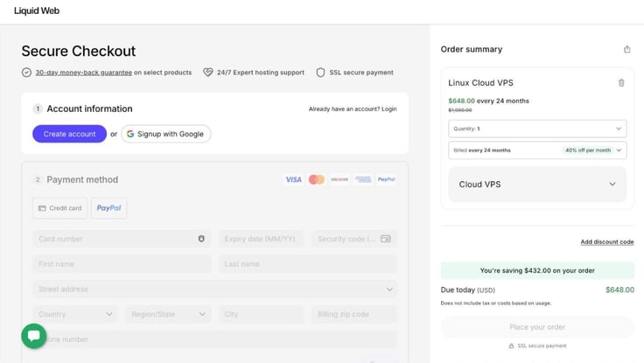
Task: Click the Order summary heading
Action: [x=472, y=49]
